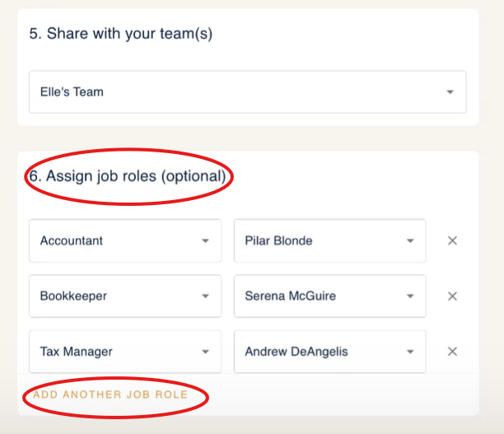Image resolution: width=504 pixels, height=434 pixels.
Task: Select the Assign job roles (optional) heading
Action: point(128,176)
